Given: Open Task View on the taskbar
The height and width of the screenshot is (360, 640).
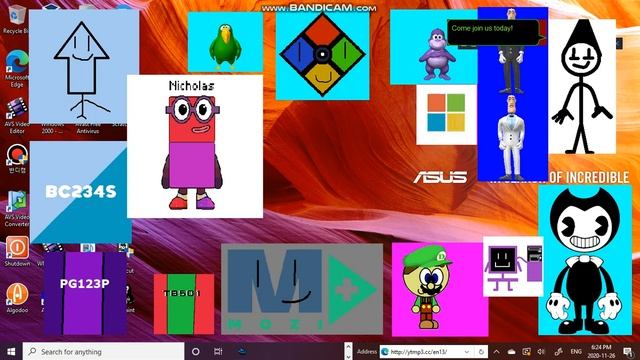Looking at the screenshot, I should (x=218, y=351).
